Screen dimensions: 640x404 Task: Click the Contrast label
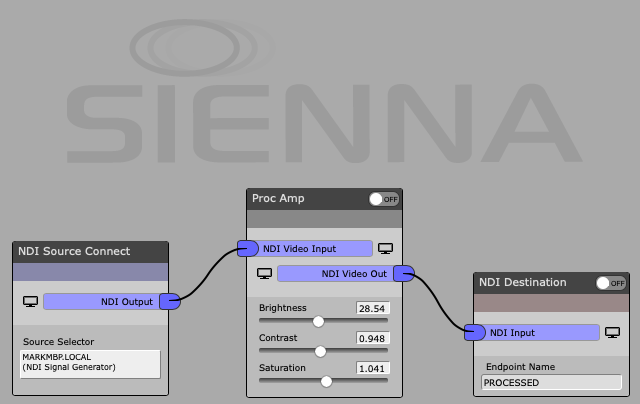(x=278, y=338)
